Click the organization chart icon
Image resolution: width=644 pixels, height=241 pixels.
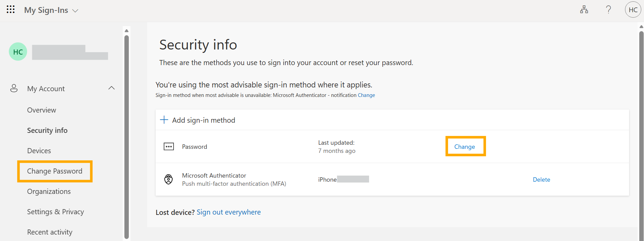click(x=584, y=10)
